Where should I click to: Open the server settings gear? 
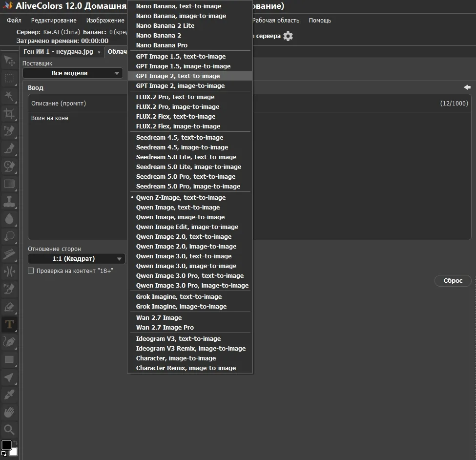click(x=288, y=36)
